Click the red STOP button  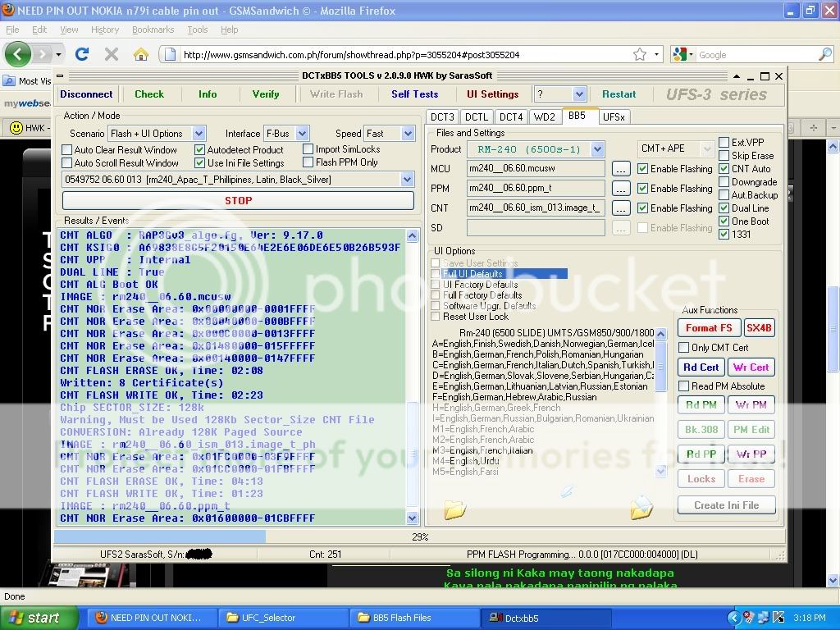(238, 200)
